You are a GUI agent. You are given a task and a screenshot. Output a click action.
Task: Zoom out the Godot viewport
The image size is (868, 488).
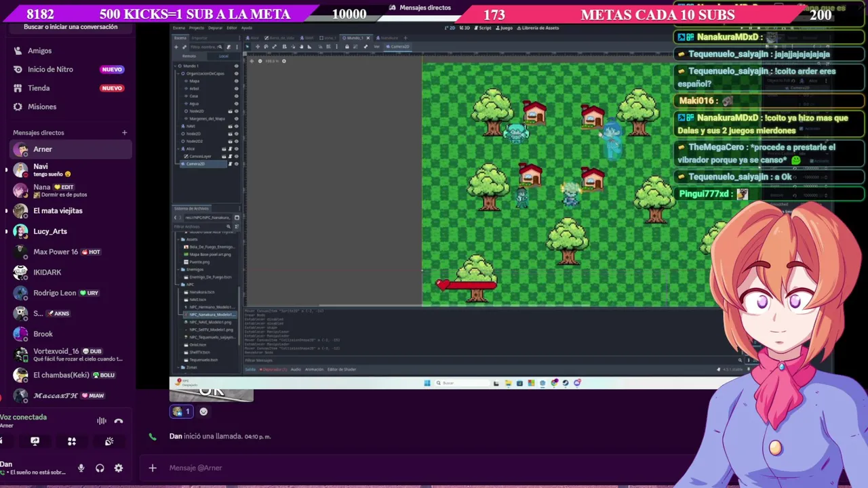(260, 61)
